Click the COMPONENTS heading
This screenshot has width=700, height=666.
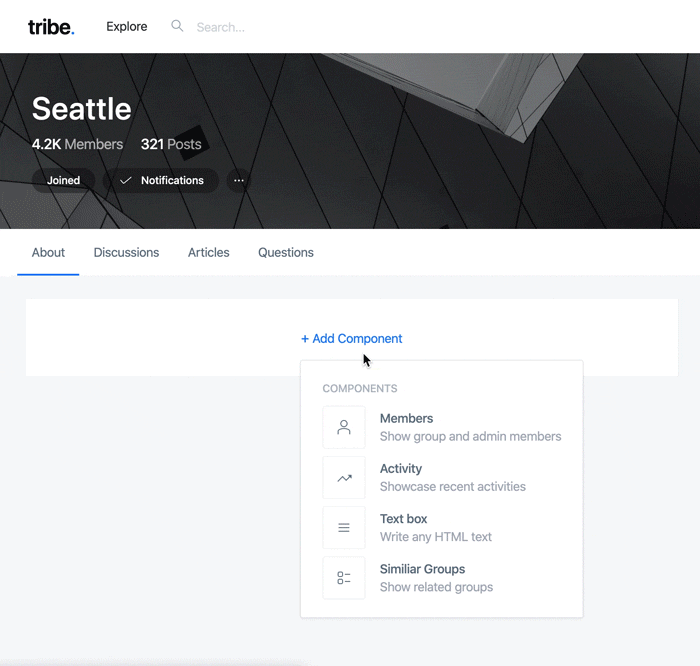[x=360, y=388]
